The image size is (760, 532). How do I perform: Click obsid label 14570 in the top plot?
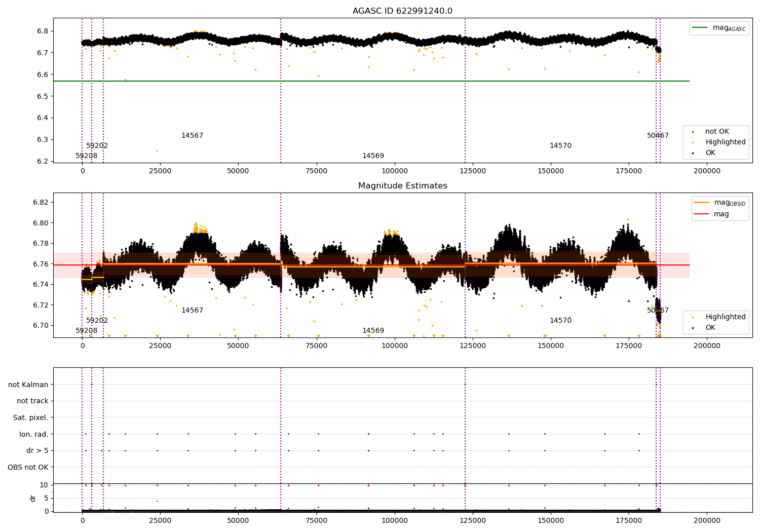pos(560,146)
